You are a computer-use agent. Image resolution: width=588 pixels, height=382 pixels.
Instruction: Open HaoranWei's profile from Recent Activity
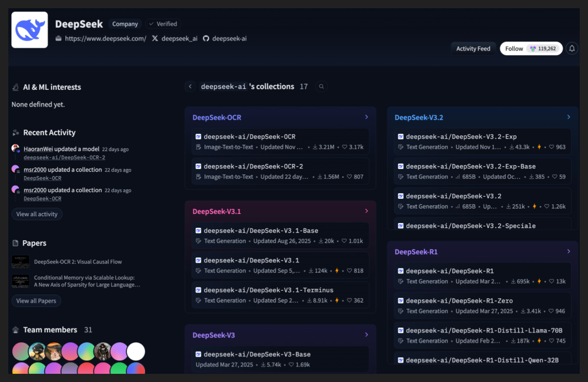[38, 149]
